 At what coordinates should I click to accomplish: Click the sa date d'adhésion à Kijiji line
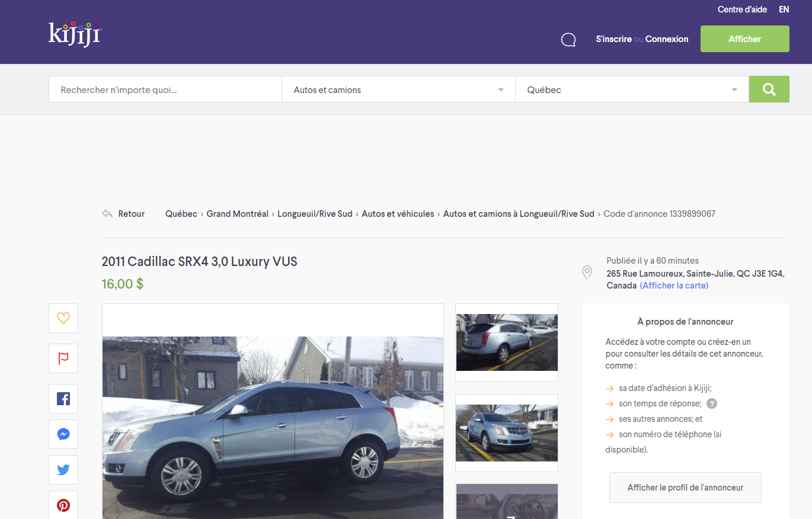pyautogui.click(x=665, y=388)
